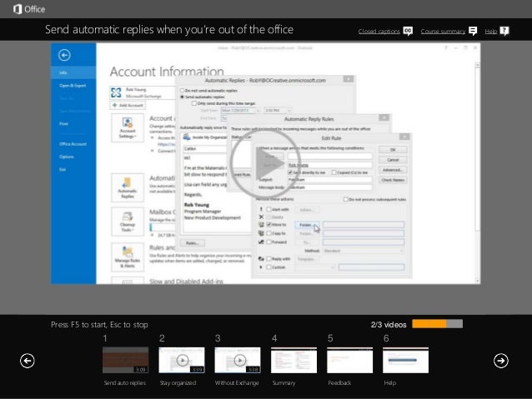Viewport: 532px width, 399px height.
Task: Open the Method dropdown in Edit Rule
Action: pyautogui.click(x=364, y=251)
